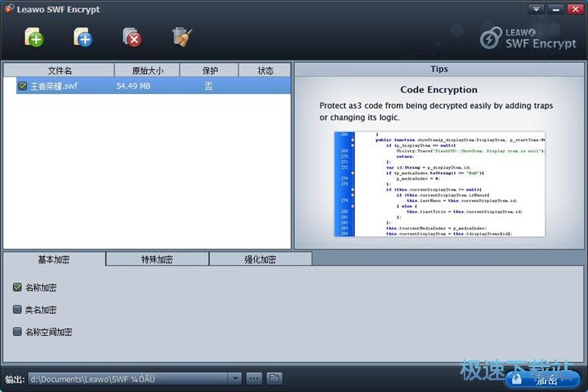
Task: Open the output folder icon
Action: pos(274,379)
